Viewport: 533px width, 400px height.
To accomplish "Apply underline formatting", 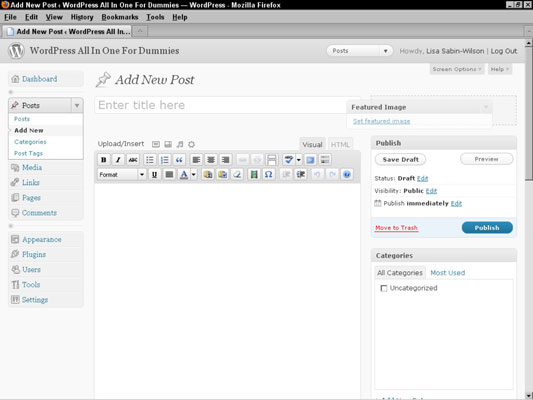I will pos(154,175).
